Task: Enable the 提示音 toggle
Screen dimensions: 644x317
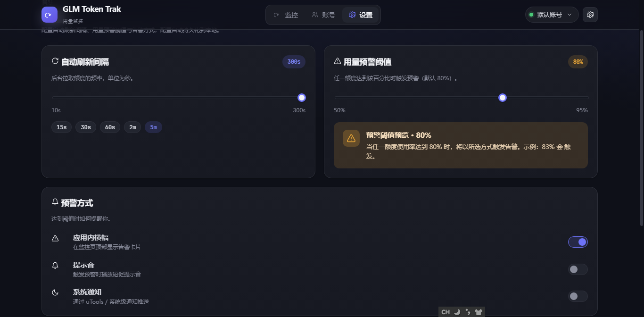Action: point(578,269)
